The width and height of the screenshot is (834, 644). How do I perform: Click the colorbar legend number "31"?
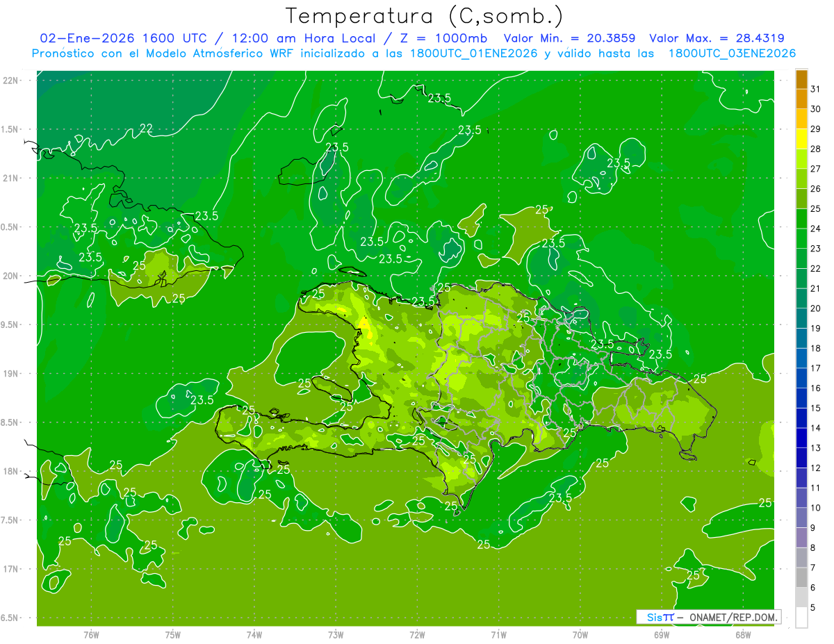coord(815,89)
